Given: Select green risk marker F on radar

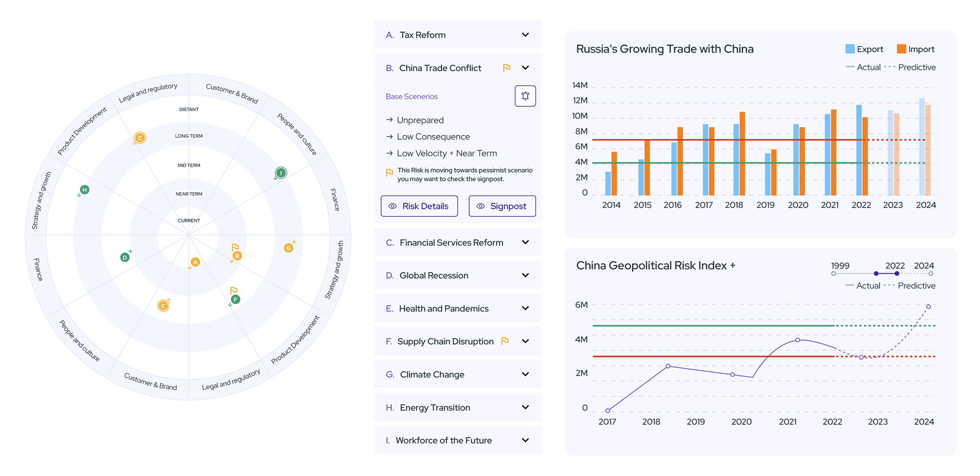Looking at the screenshot, I should tap(235, 299).
